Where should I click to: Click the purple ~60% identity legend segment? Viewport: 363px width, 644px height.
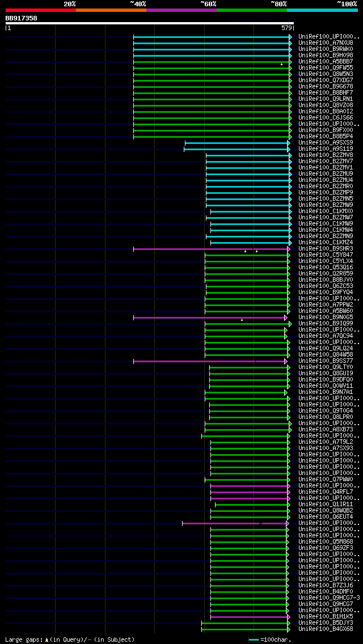tap(181, 10)
